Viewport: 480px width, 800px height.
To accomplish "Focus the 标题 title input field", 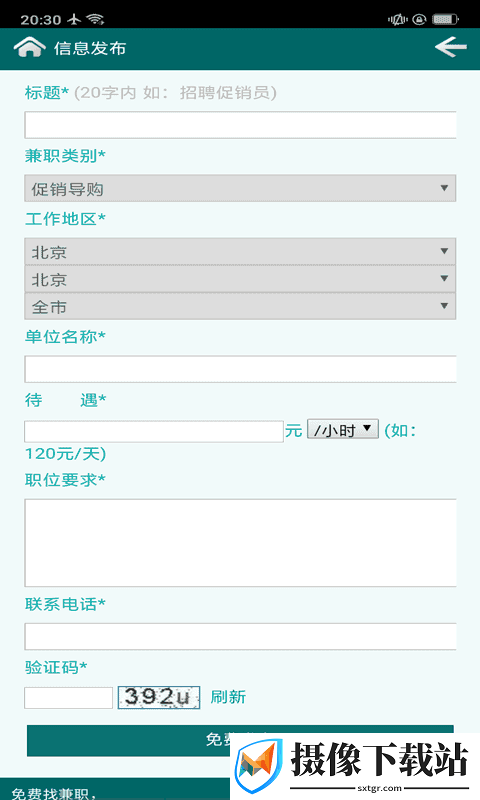I will [240, 125].
